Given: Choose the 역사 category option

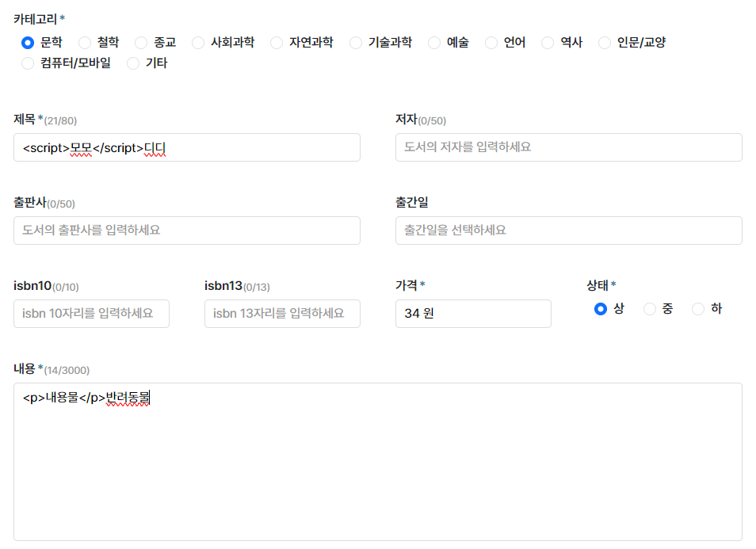Looking at the screenshot, I should click(x=548, y=43).
